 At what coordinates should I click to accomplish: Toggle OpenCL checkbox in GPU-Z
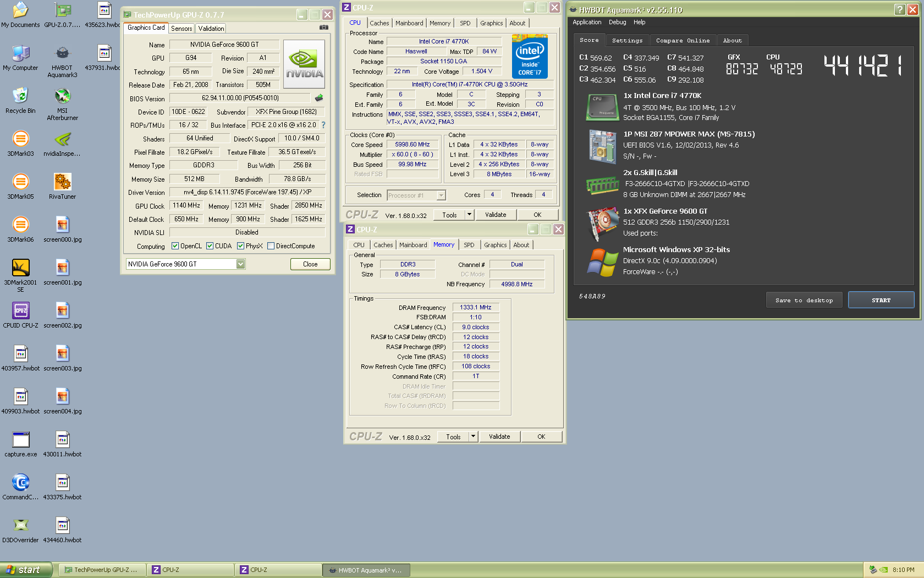[175, 246]
